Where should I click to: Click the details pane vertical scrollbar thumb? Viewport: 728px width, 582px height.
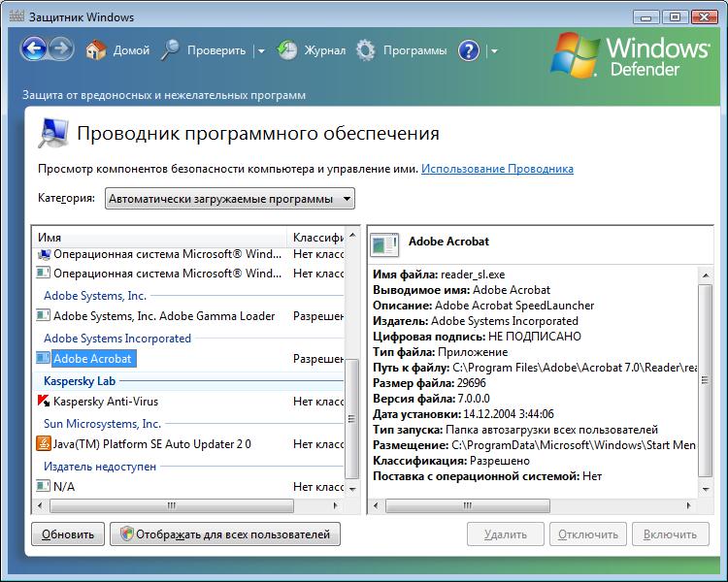click(x=706, y=380)
